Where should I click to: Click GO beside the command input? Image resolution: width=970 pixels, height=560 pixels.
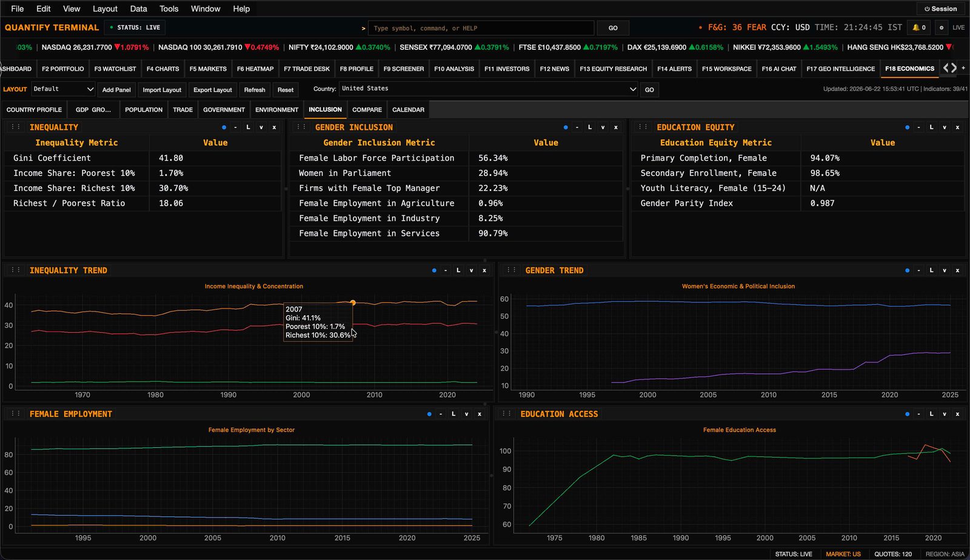[x=613, y=28]
